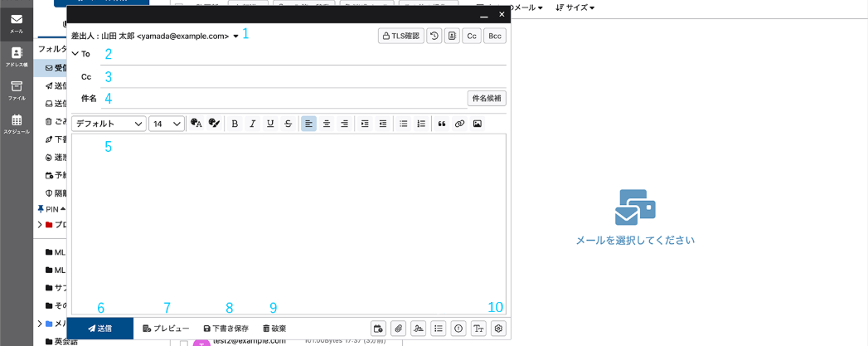Attach a file with the paperclip icon
Viewport: 868px width, 346px height.
pyautogui.click(x=399, y=329)
